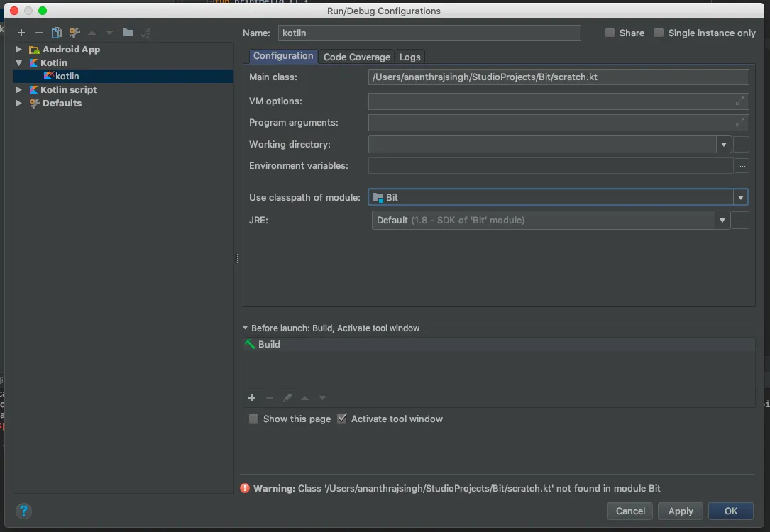Click the VM options input field
Screen dimensions: 770x532
click(x=559, y=101)
